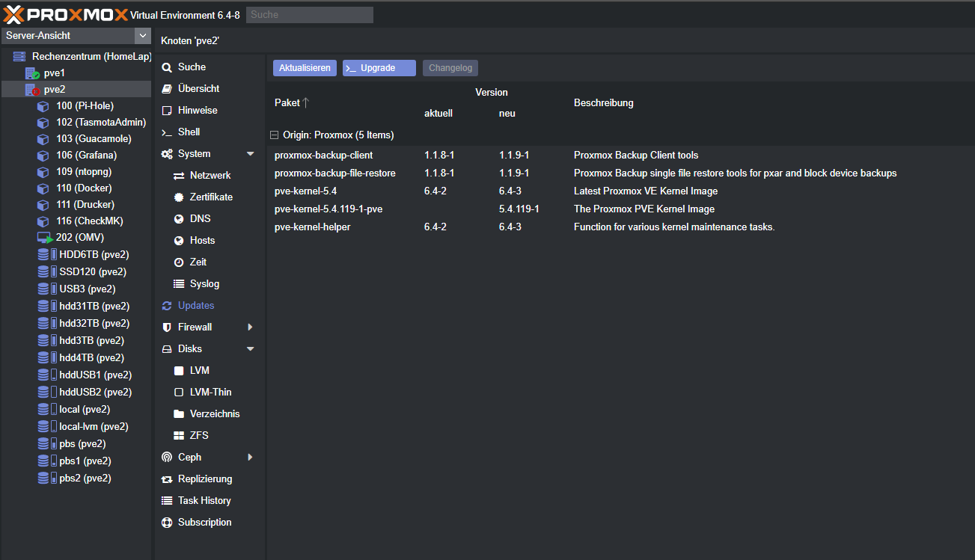The height and width of the screenshot is (560, 975).
Task: Click the globe icon for DNS
Action: tap(179, 219)
